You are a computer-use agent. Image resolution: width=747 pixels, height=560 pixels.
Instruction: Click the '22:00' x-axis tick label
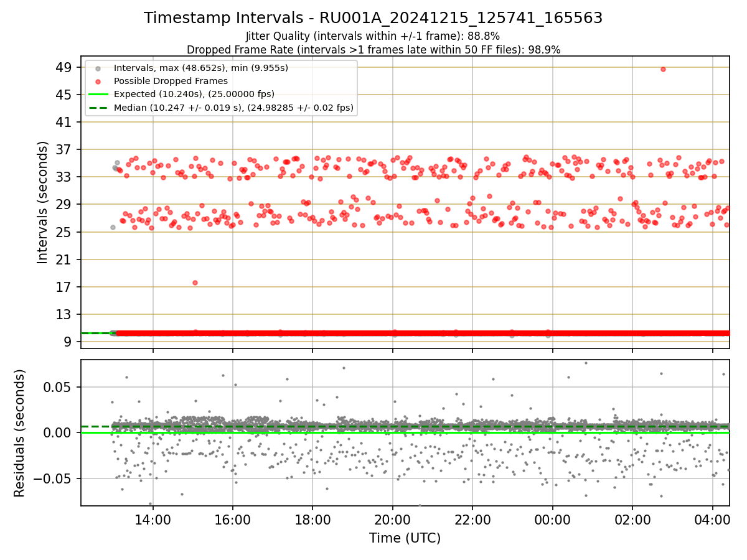472,519
